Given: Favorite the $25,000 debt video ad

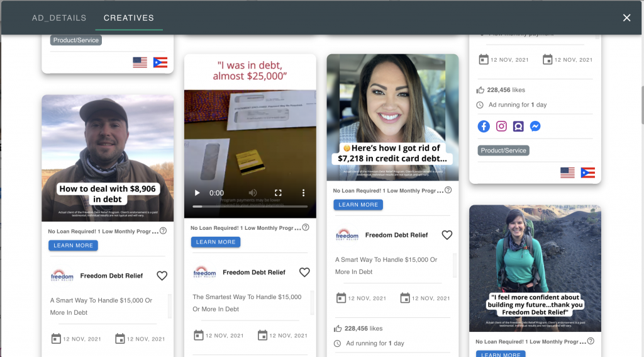Looking at the screenshot, I should click(304, 272).
